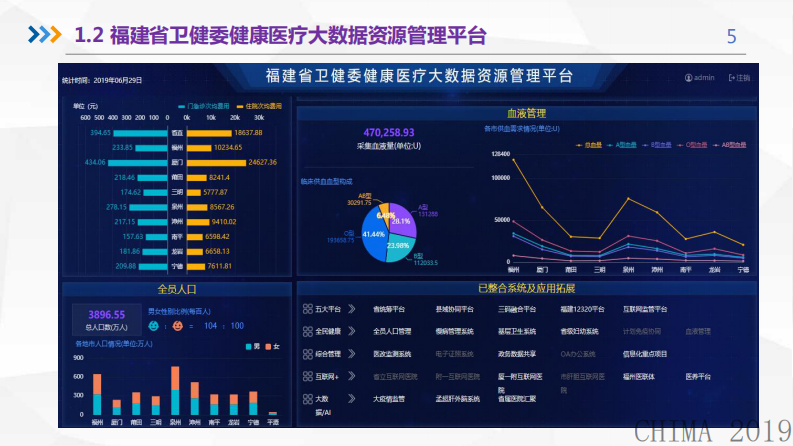Image resolution: width=793 pixels, height=446 pixels.
Task: Open the 基层卫生系统 link
Action: tap(517, 332)
